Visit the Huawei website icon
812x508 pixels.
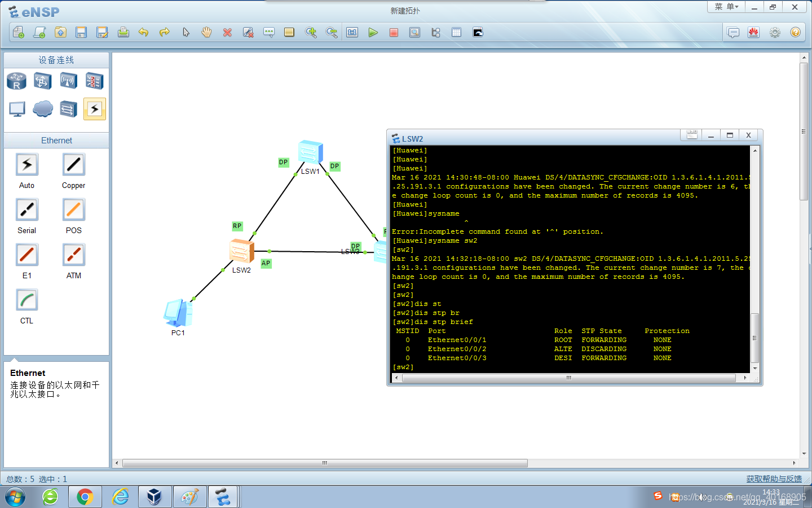754,32
